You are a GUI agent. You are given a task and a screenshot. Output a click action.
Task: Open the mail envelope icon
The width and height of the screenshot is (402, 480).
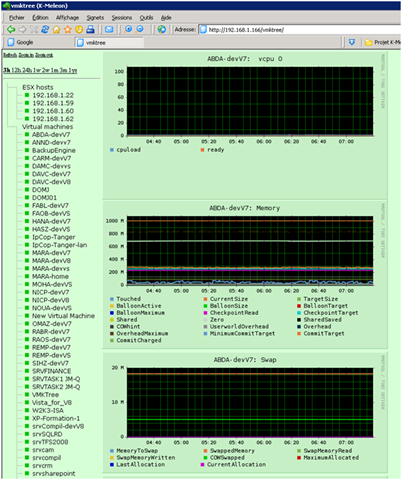(x=109, y=30)
